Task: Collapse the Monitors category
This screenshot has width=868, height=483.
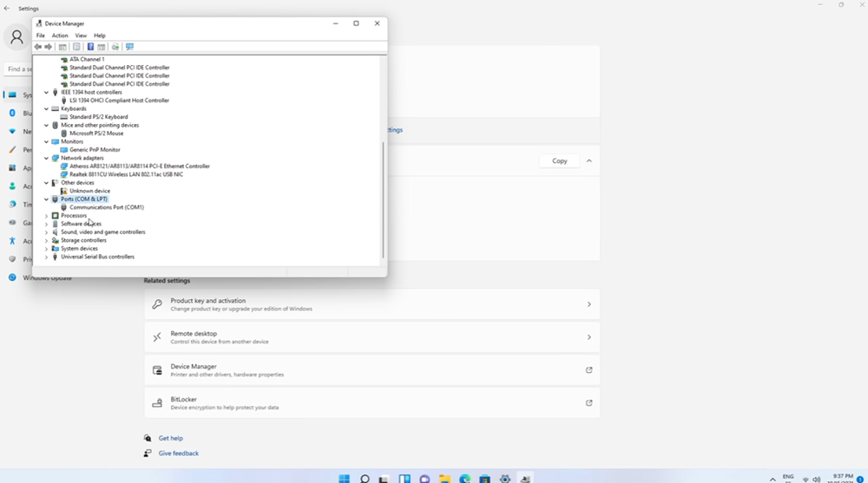Action: click(47, 141)
